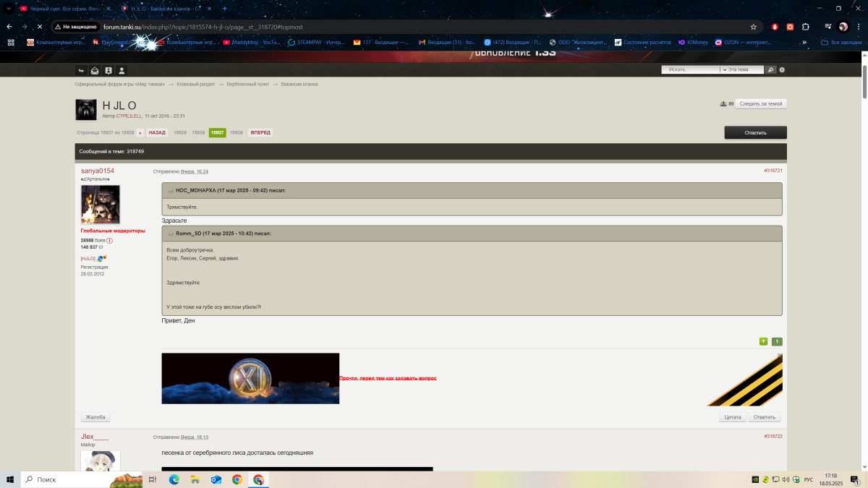The image size is (868, 488).
Task: Open Windows Start menu
Action: pyautogui.click(x=10, y=479)
